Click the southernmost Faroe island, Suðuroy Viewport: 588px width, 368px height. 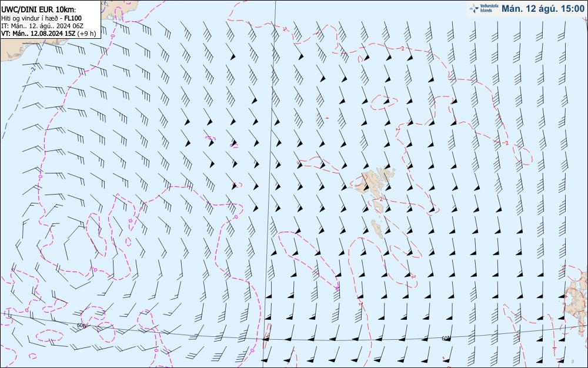377,229
